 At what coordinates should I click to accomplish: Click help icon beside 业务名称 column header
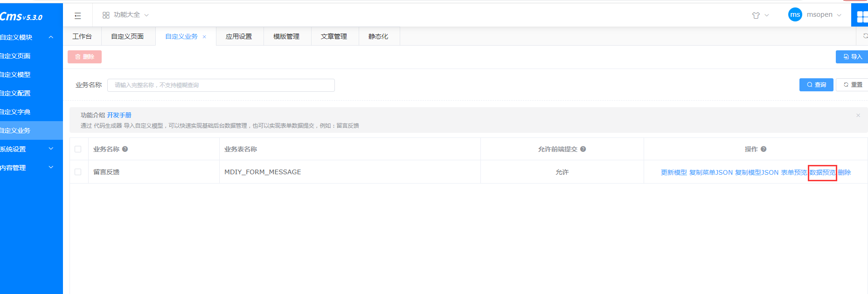click(125, 149)
